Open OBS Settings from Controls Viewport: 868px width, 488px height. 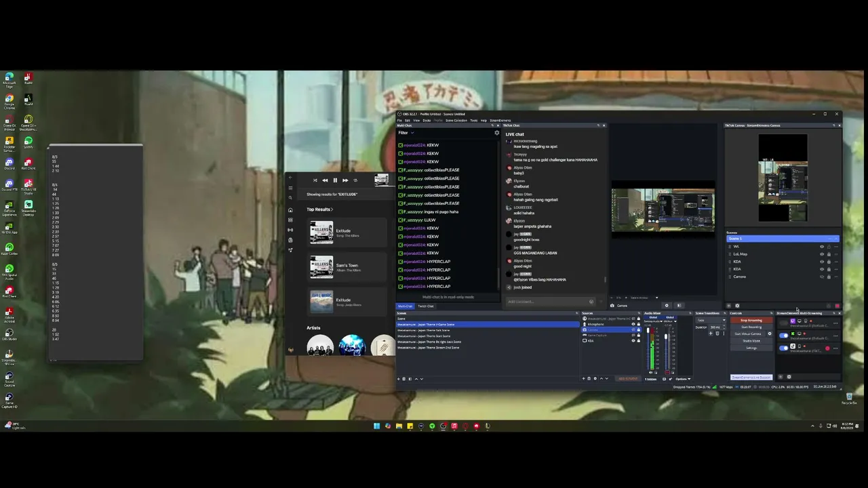751,348
